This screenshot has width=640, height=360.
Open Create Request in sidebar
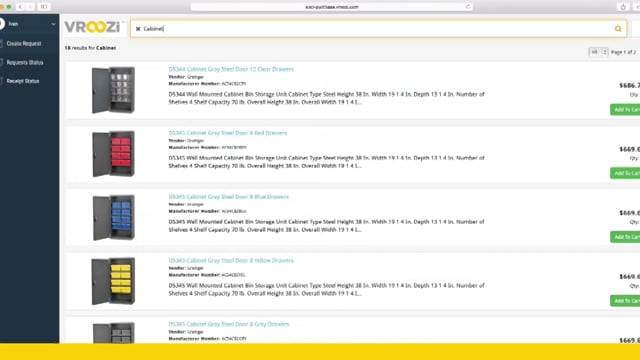pos(24,43)
